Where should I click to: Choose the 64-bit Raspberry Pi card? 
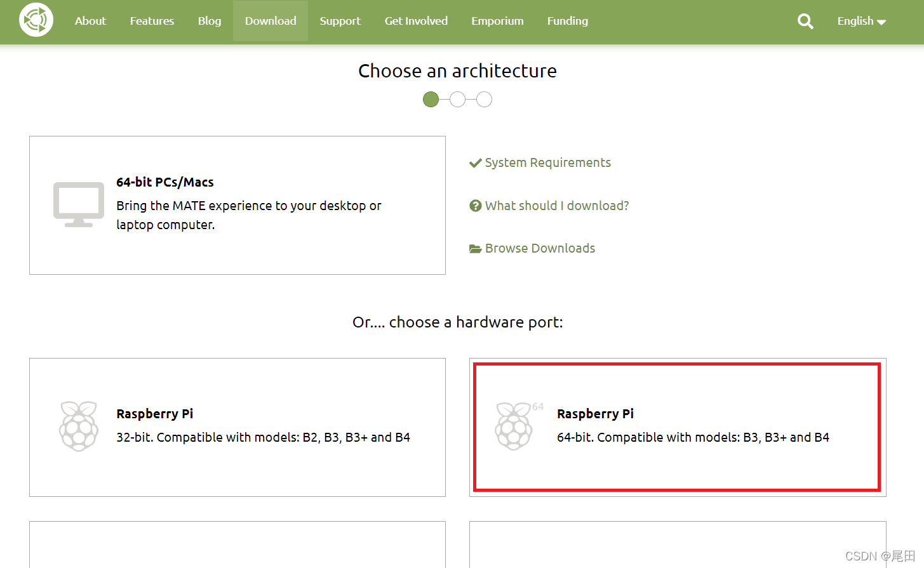(678, 427)
